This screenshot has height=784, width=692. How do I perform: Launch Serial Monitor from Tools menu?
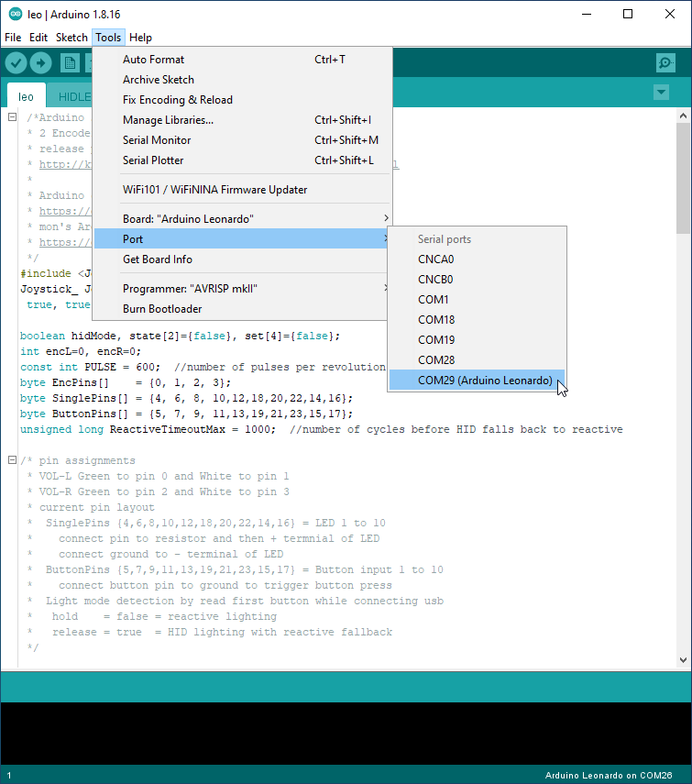(x=242, y=140)
